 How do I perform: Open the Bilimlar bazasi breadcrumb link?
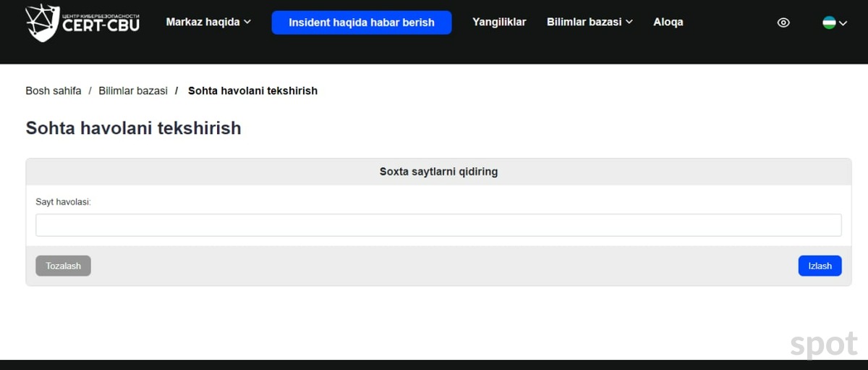click(133, 91)
